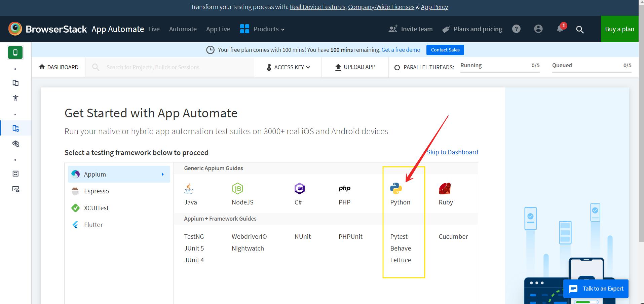Open the user account profile icon
644x304 pixels.
[538, 29]
